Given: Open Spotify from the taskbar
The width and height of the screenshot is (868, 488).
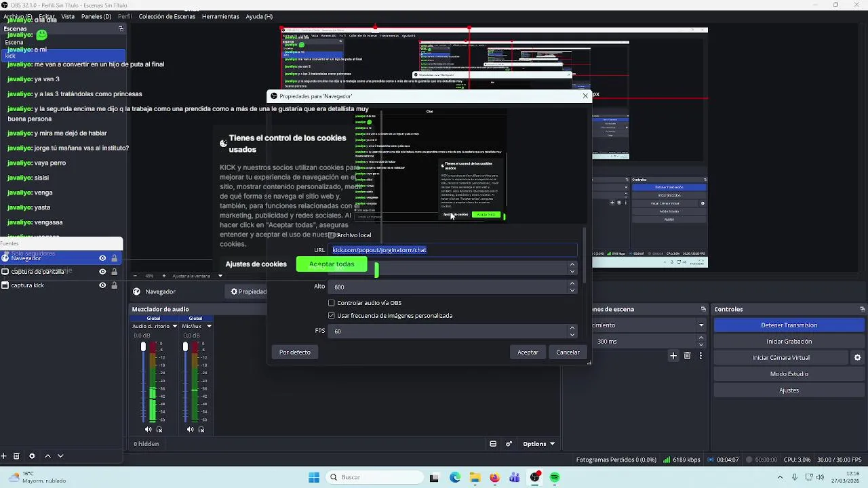Looking at the screenshot, I should [x=555, y=477].
